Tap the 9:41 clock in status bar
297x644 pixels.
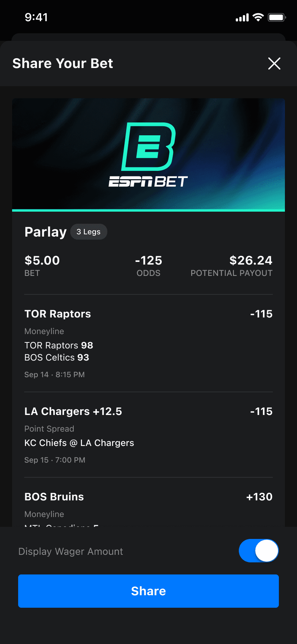coord(36,17)
